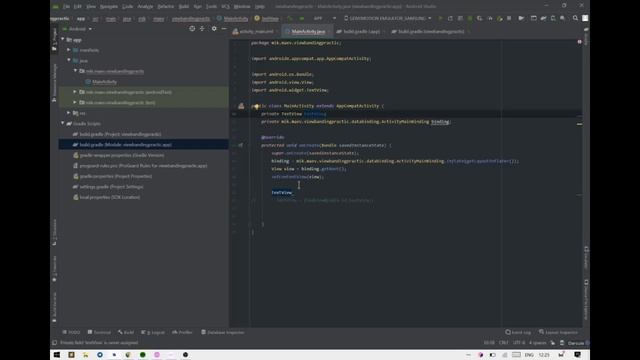Image resolution: width=640 pixels, height=360 pixels.
Task: Expand the manifests folder
Action: click(69, 50)
